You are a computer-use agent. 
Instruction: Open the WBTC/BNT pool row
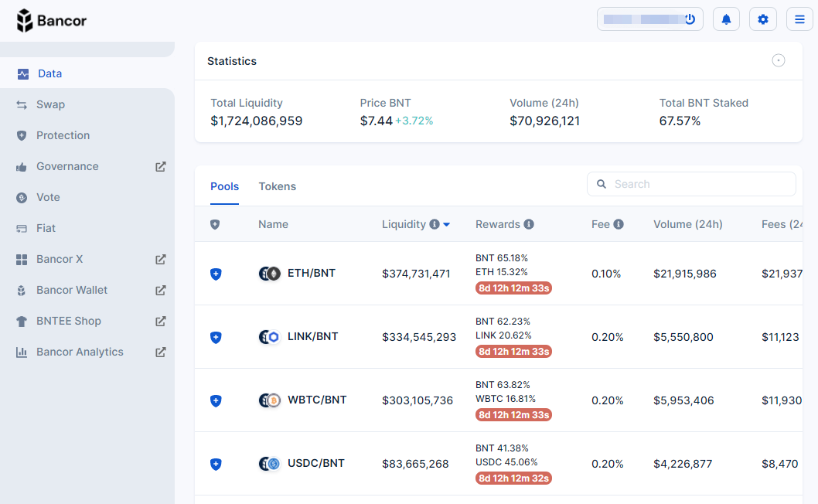point(317,400)
